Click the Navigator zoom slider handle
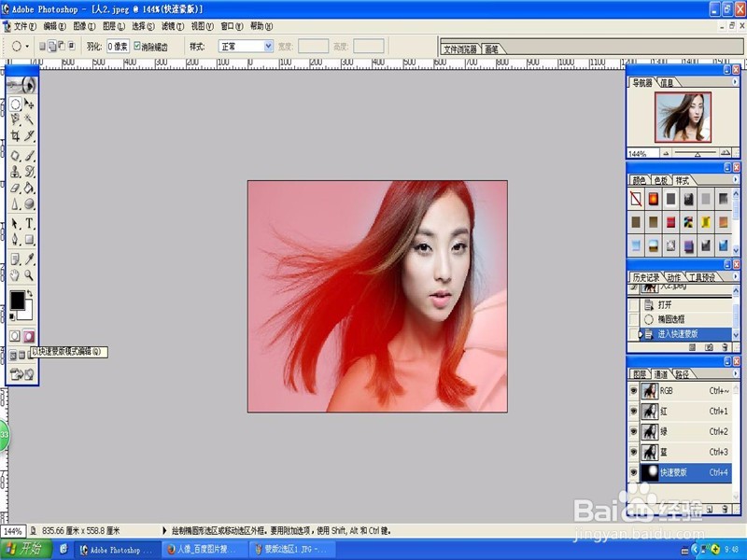The width and height of the screenshot is (747, 560). coord(697,154)
